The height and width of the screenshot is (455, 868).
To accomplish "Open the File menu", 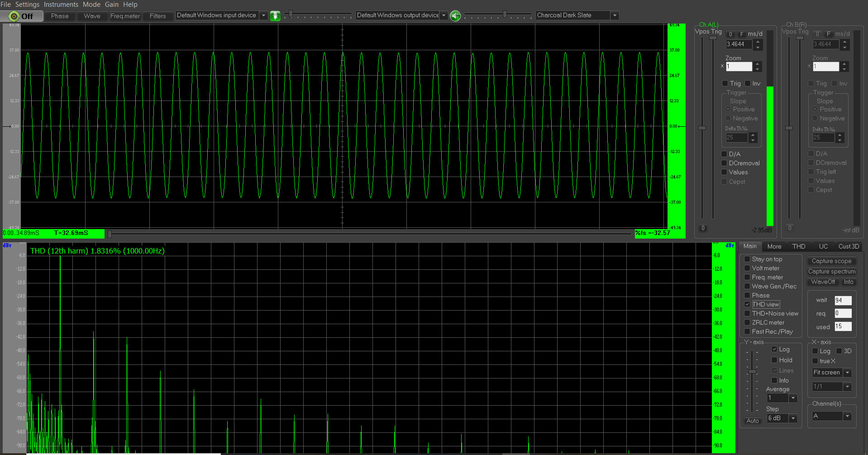I will 6,5.
